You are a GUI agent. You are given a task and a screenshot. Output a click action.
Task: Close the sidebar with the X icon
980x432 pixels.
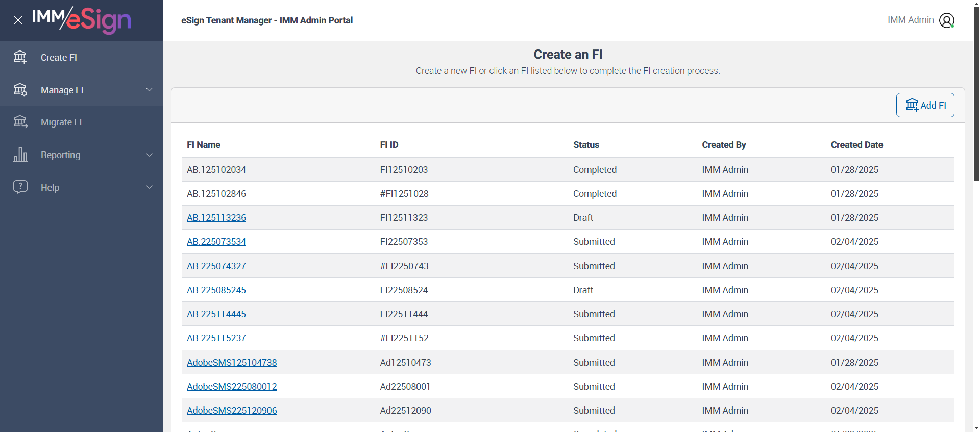pos(18,20)
